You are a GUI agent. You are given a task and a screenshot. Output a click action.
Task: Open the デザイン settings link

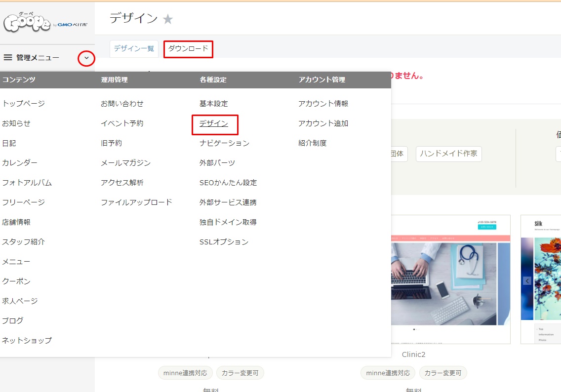[214, 123]
